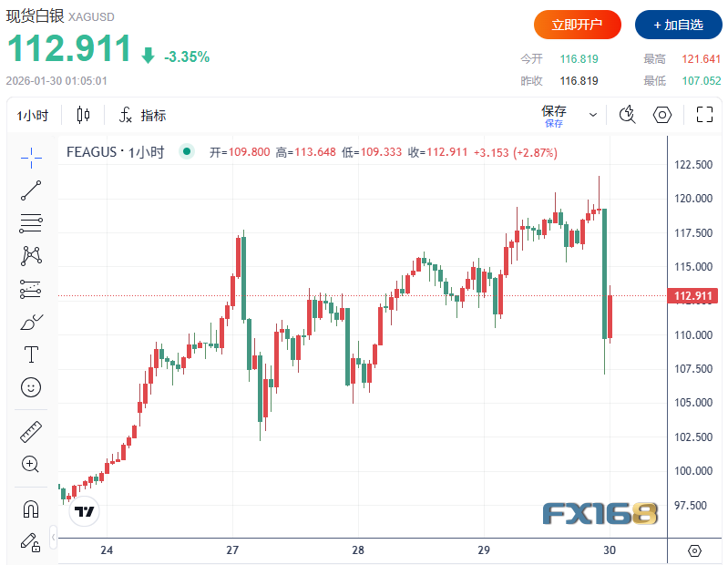Select the Text annotation tool

click(31, 354)
